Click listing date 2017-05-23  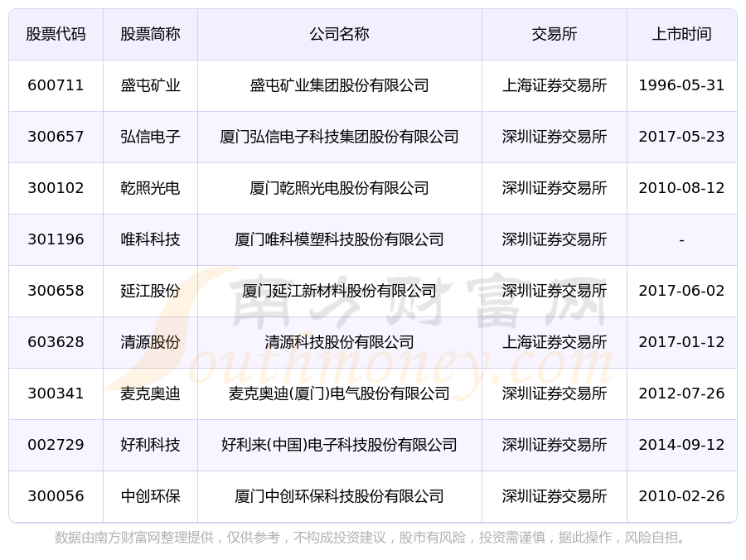click(682, 137)
